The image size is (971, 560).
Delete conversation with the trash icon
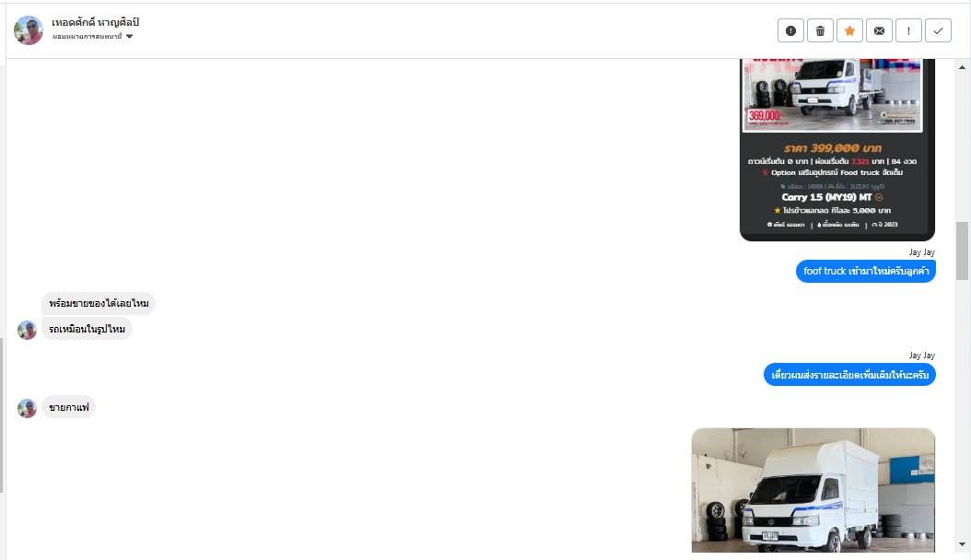point(820,30)
